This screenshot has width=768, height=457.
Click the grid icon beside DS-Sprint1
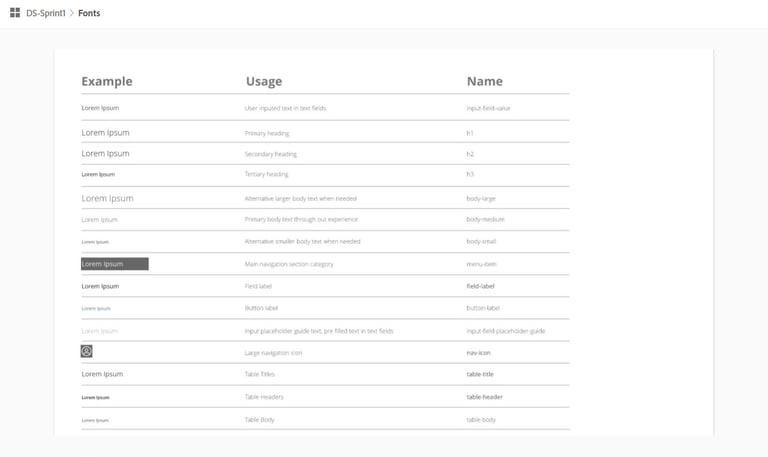click(15, 13)
